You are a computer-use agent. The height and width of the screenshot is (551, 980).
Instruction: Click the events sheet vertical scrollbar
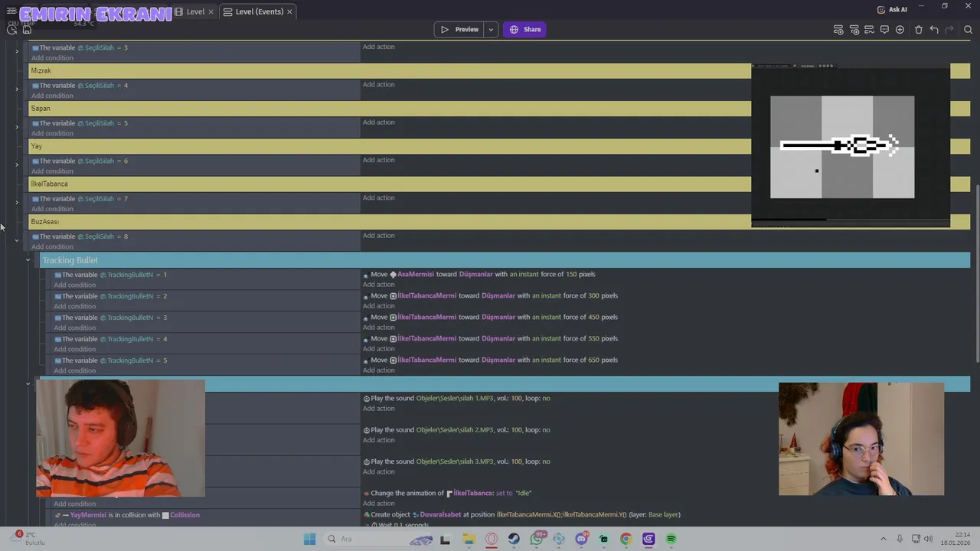click(x=976, y=272)
